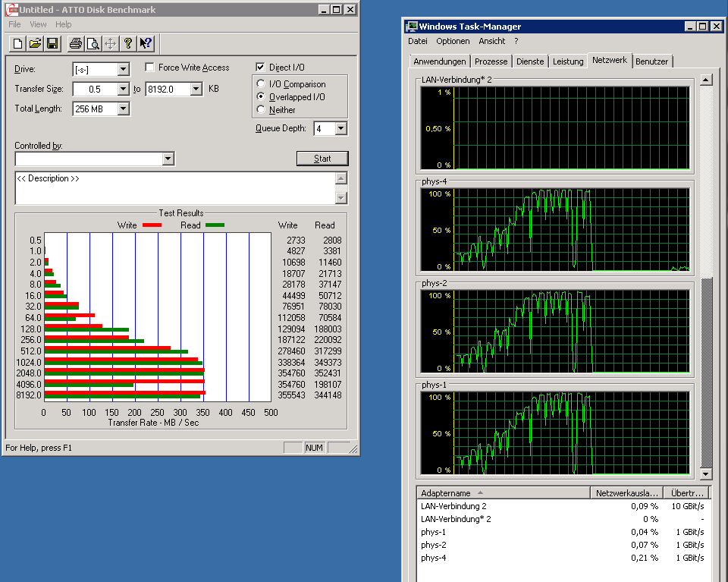
Task: Click the Task-Manager title bar icon
Action: (411, 27)
